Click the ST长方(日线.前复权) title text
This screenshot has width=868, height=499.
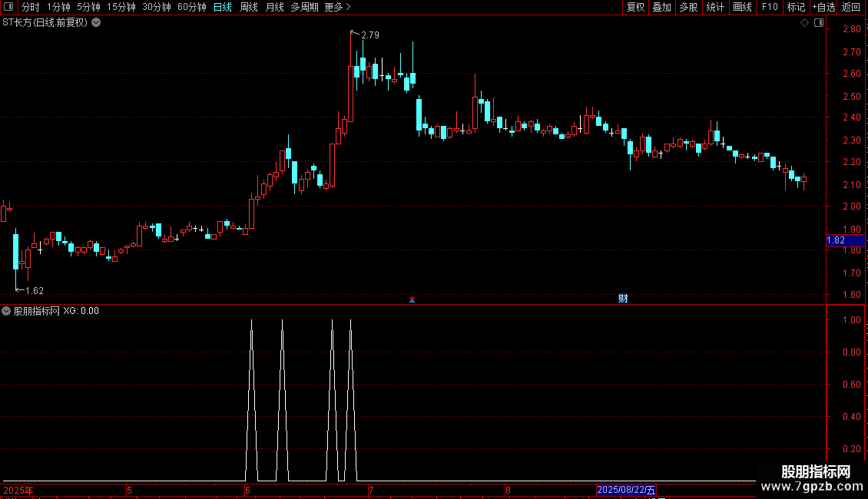click(x=45, y=23)
